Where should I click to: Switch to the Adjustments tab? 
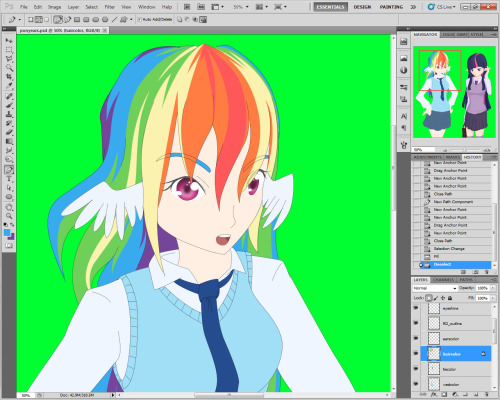pyautogui.click(x=427, y=157)
